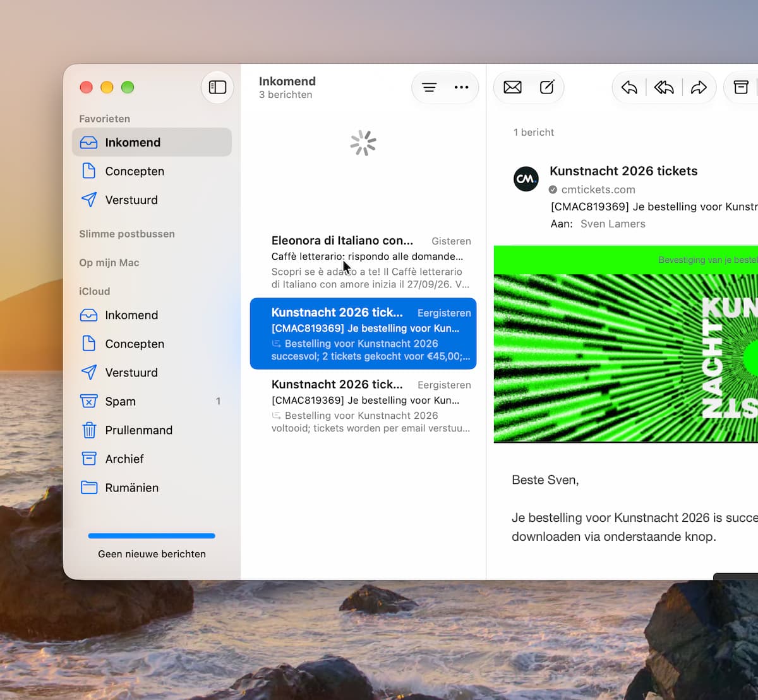Collapse the Favorieten section header

click(x=105, y=119)
